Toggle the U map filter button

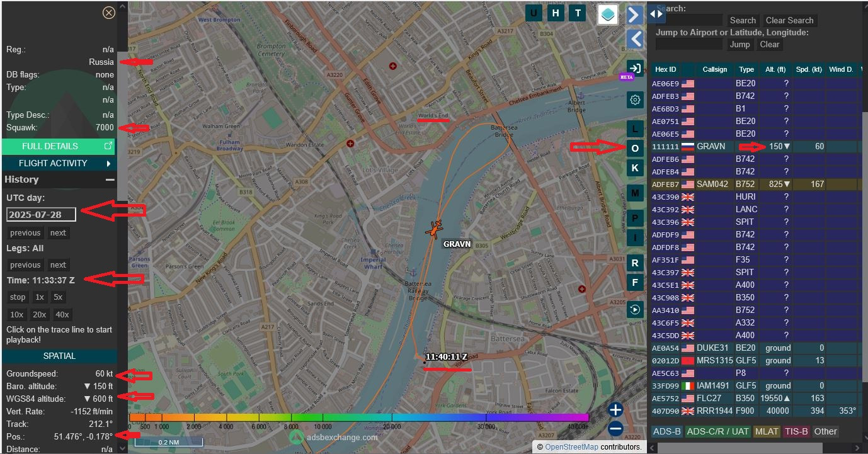coord(534,13)
